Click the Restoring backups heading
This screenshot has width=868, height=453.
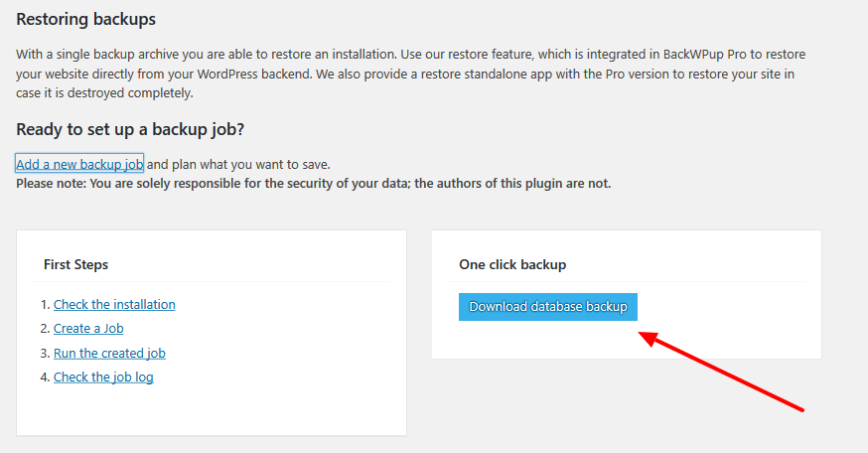(86, 19)
